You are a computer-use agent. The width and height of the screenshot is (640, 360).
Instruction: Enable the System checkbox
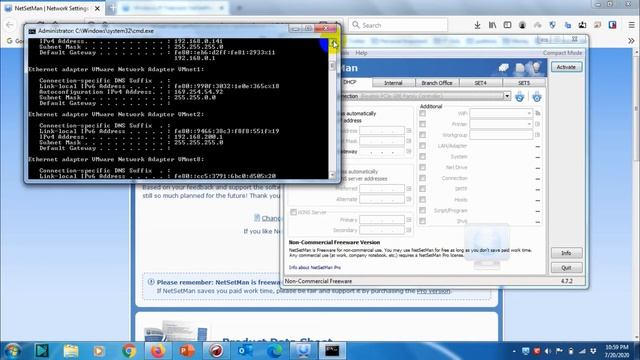[422, 156]
